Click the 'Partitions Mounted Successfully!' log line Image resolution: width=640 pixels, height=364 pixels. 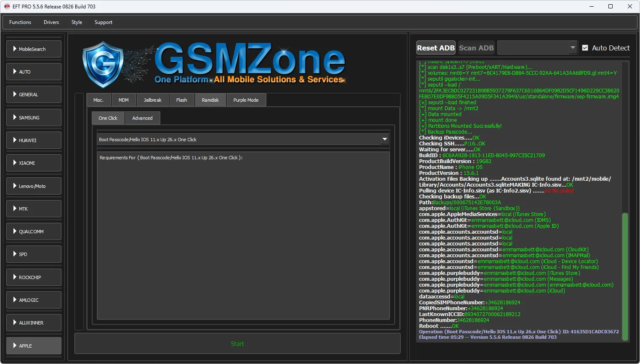460,126
